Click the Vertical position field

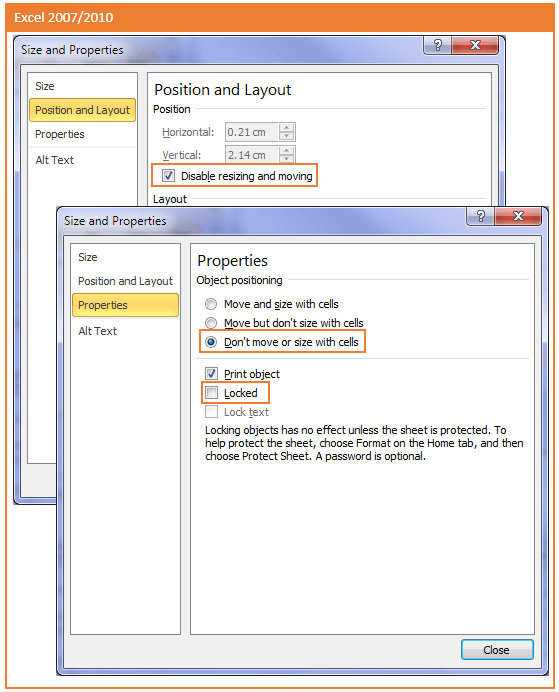pyautogui.click(x=252, y=155)
